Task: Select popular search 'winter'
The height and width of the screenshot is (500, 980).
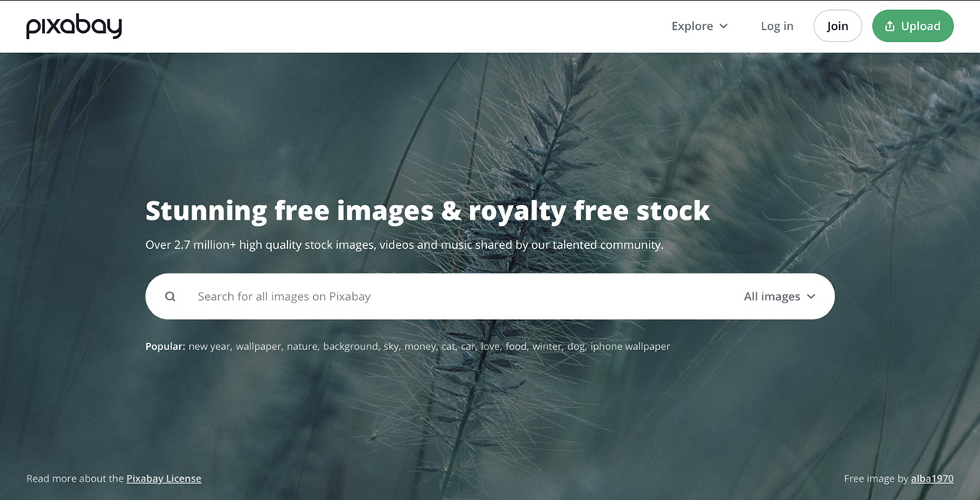Action: [547, 346]
